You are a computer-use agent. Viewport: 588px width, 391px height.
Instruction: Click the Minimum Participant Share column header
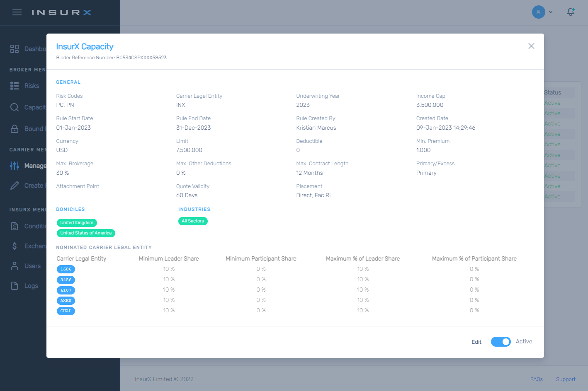point(261,259)
